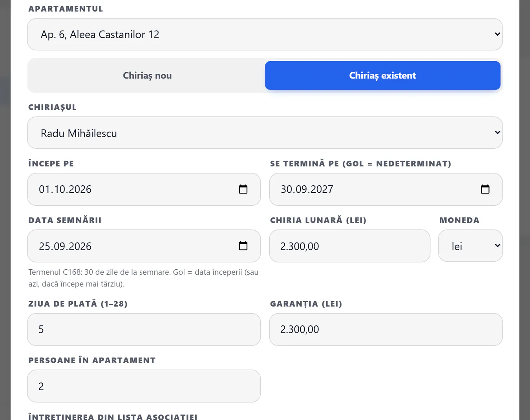
Task: Open calendar picker for Începe pe date
Action: click(243, 189)
